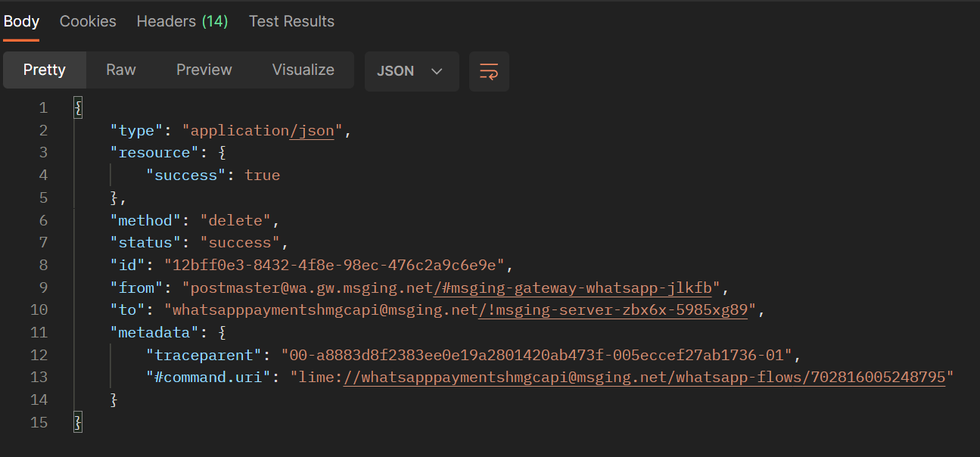The width and height of the screenshot is (980, 457).
Task: Switch to the Body tab
Action: pyautogui.click(x=21, y=21)
